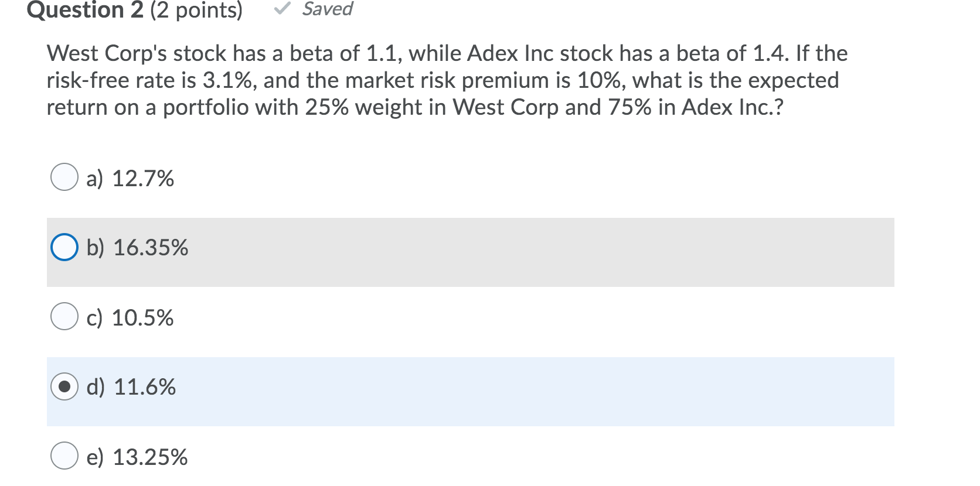Image resolution: width=980 pixels, height=486 pixels.
Task: Select radio button for answer a) 12.7%
Action: (x=64, y=178)
